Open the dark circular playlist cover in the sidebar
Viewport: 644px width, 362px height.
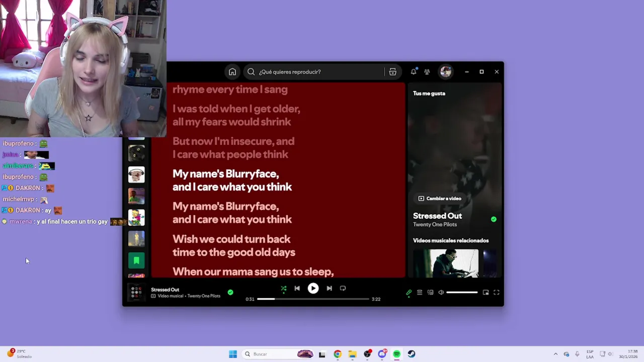pyautogui.click(x=136, y=153)
